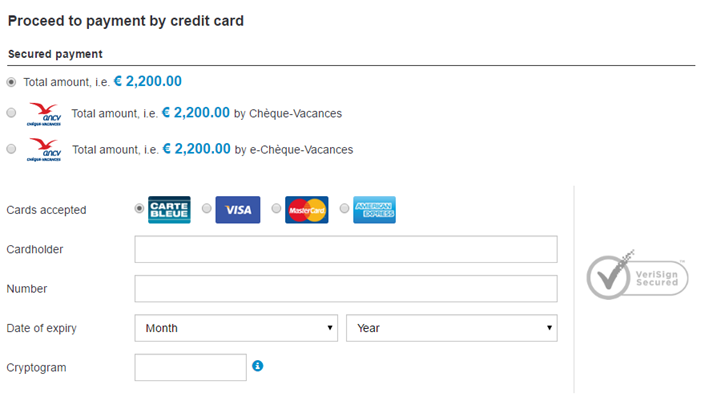Click the cryptogram info icon
This screenshot has height=406, width=705.
[258, 367]
